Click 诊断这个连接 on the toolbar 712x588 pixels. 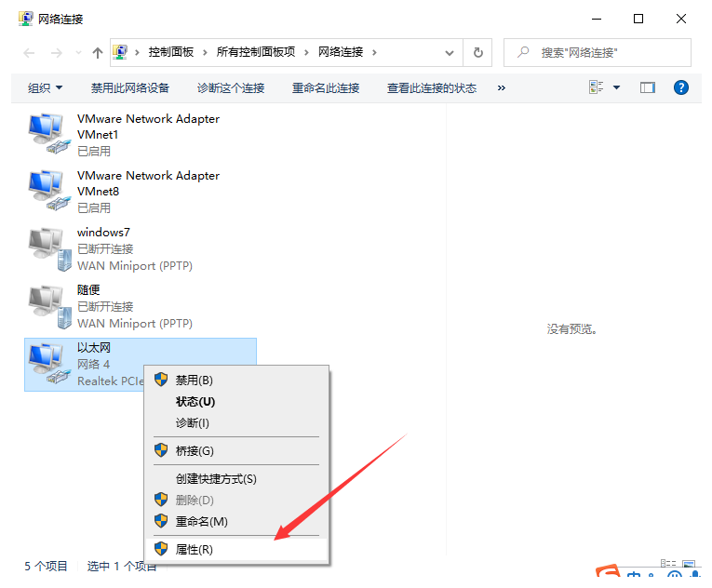pos(231,87)
